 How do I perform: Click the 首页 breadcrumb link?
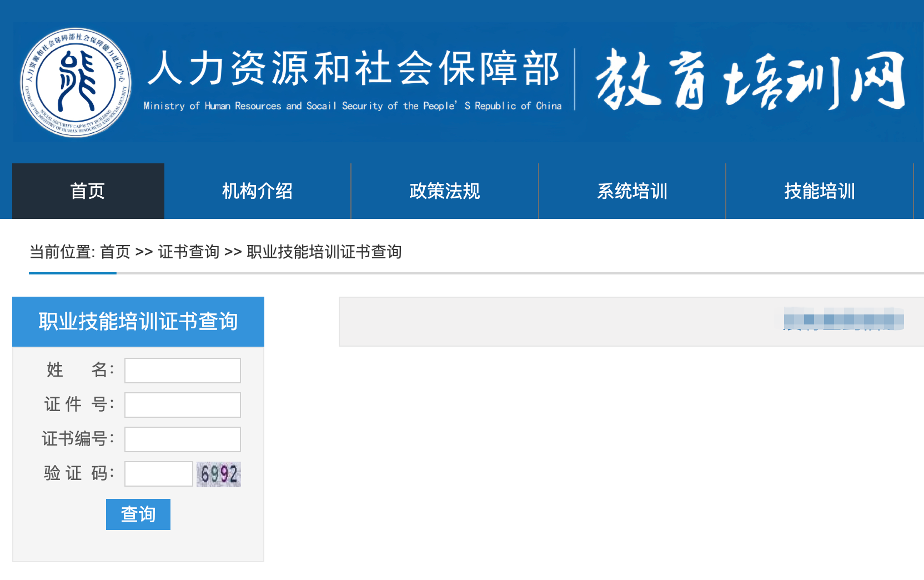(x=115, y=252)
